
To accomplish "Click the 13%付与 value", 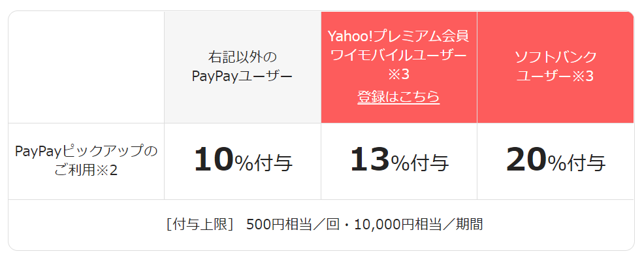I will [399, 161].
